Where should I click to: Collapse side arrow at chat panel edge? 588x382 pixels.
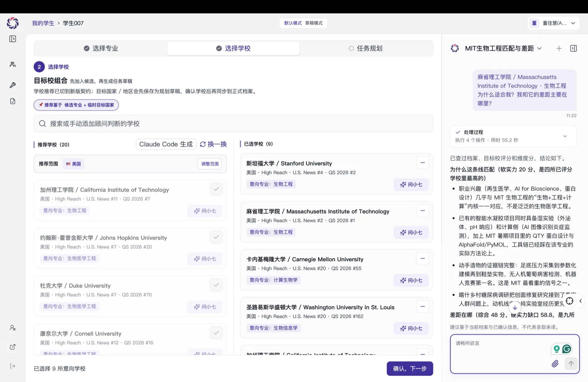click(x=581, y=301)
